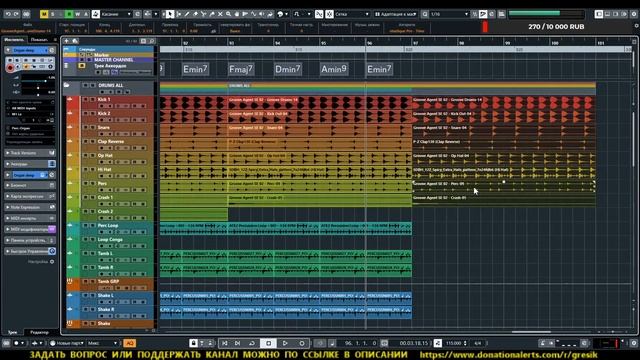This screenshot has height=360, width=640.
Task: Open the Микс dropdown in transport
Action: tap(102, 343)
